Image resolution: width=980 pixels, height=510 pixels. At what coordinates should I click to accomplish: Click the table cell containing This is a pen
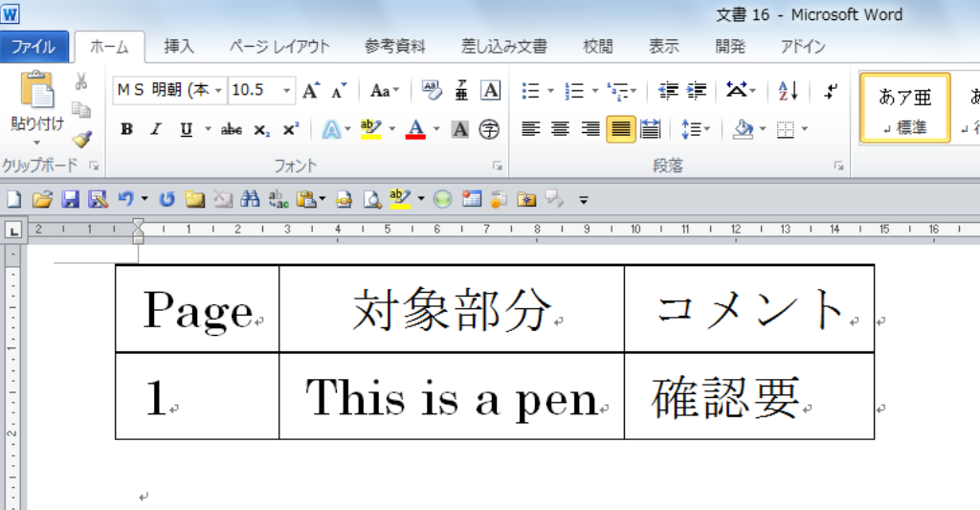[451, 396]
